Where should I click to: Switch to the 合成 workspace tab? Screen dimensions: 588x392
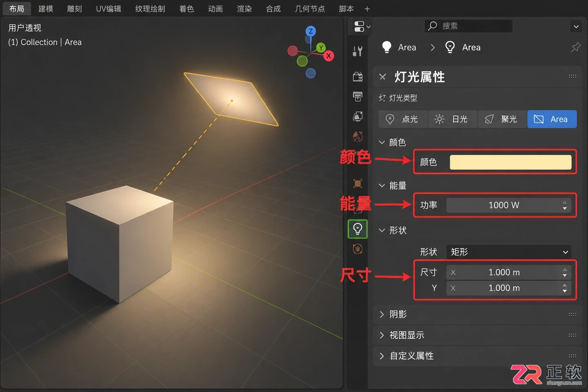point(274,9)
